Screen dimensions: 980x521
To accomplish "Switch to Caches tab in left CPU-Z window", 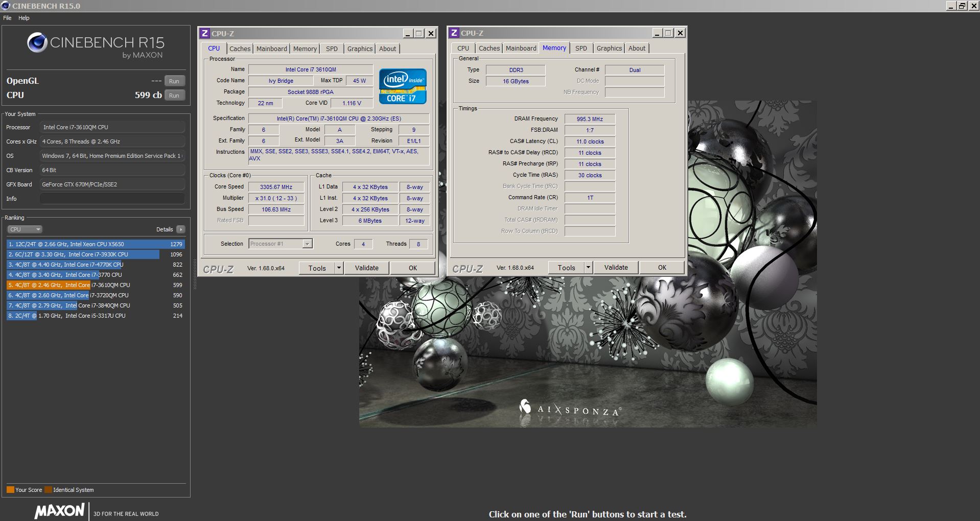I will pos(240,49).
